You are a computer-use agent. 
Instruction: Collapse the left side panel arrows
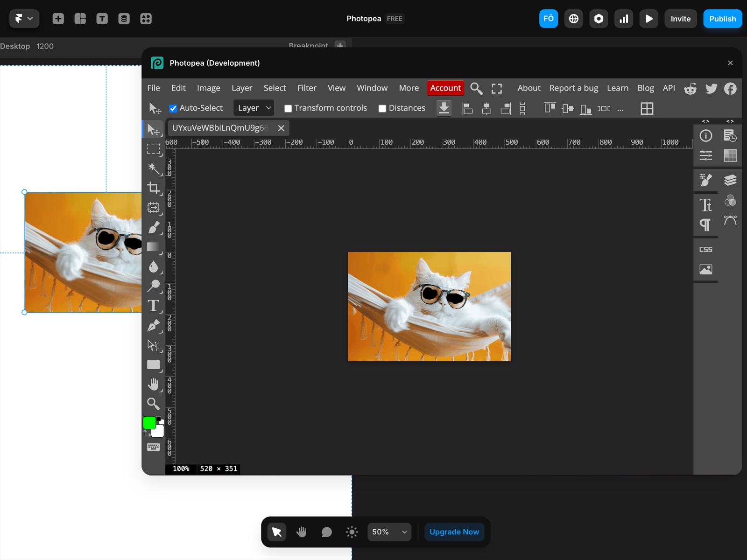pyautogui.click(x=706, y=121)
